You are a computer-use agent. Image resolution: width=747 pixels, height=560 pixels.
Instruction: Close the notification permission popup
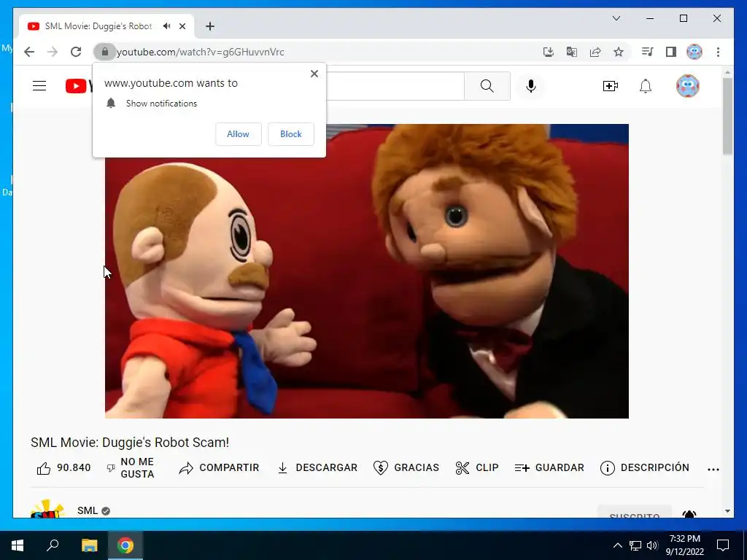[x=314, y=74]
